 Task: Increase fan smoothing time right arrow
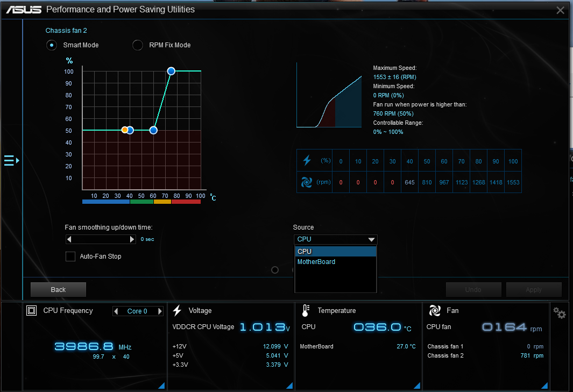(x=132, y=239)
